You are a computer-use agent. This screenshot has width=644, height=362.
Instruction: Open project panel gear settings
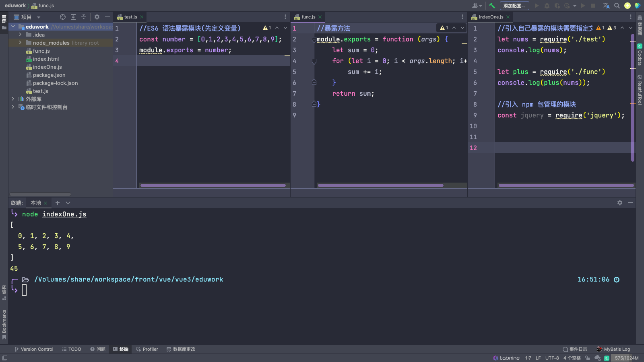97,17
